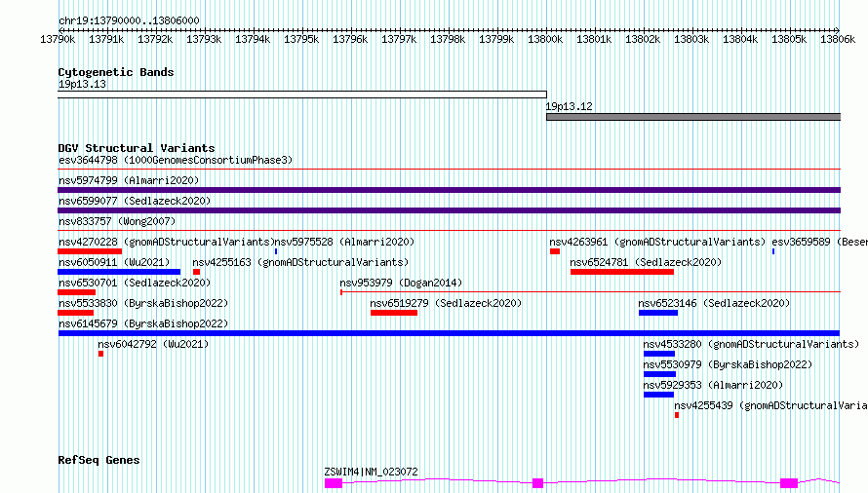Click the nsv6042792 (Wu2021) red block

[x=100, y=354]
